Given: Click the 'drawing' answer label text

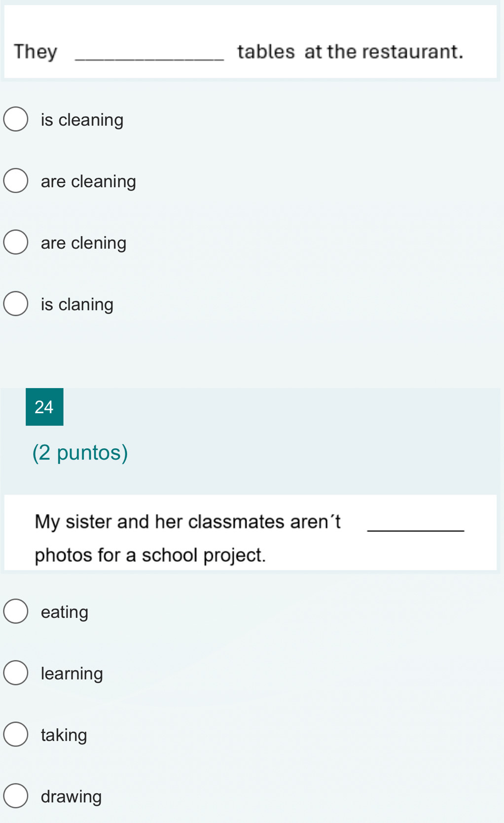Looking at the screenshot, I should click(72, 796).
